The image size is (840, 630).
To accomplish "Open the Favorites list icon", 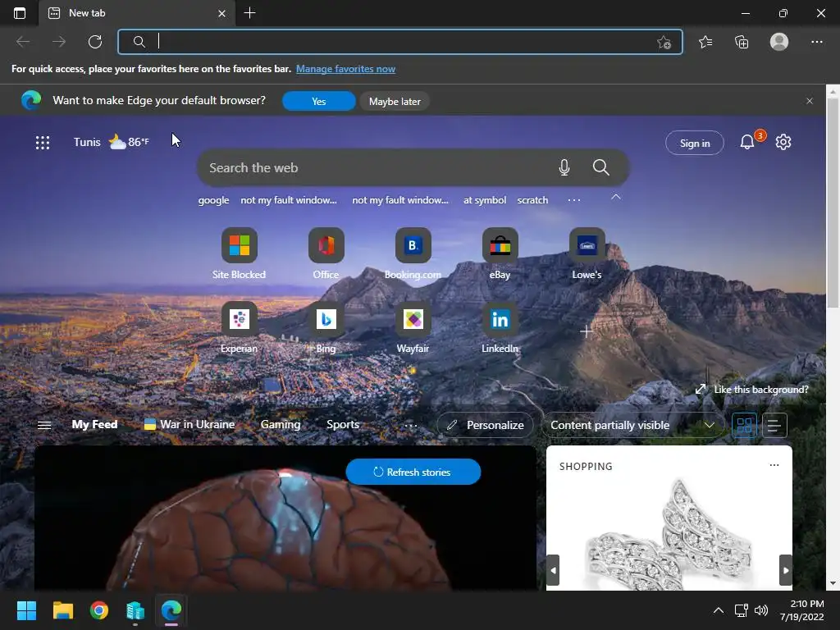I will pos(705,42).
